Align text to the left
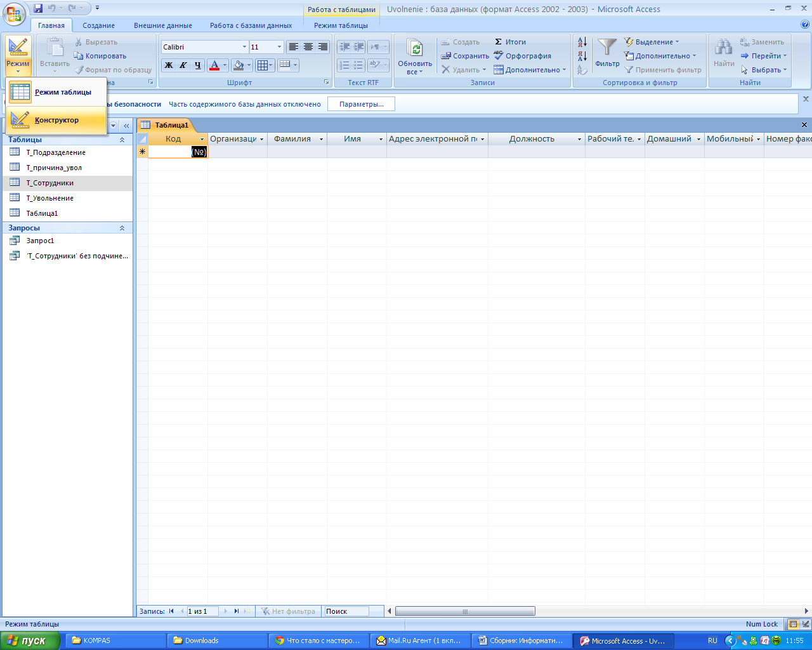This screenshot has width=812, height=650. (x=293, y=47)
